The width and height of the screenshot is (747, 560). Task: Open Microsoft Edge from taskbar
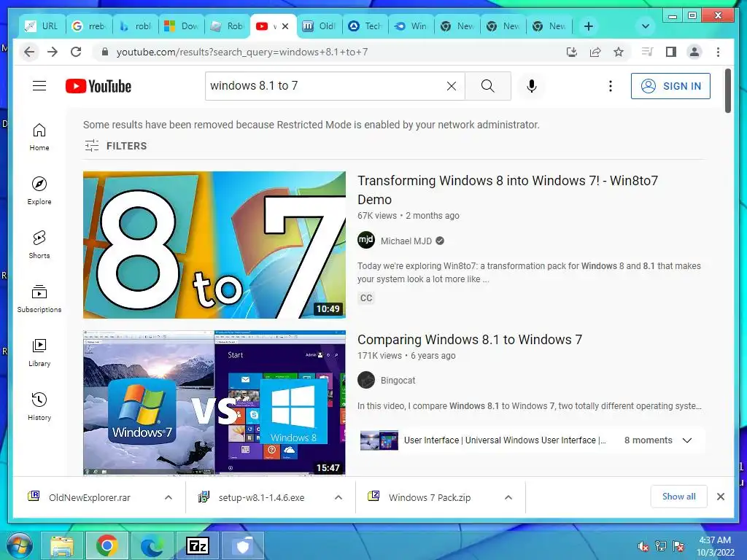(152, 545)
